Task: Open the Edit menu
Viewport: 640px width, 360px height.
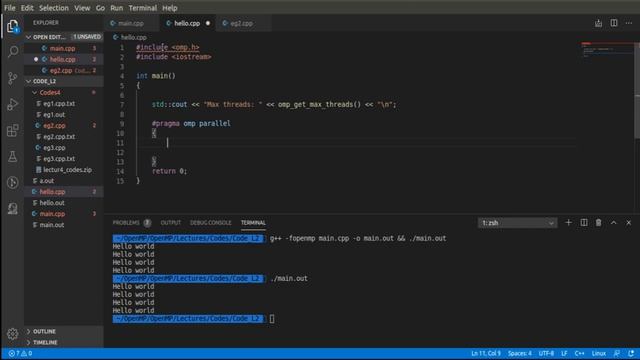Action: click(x=27, y=8)
